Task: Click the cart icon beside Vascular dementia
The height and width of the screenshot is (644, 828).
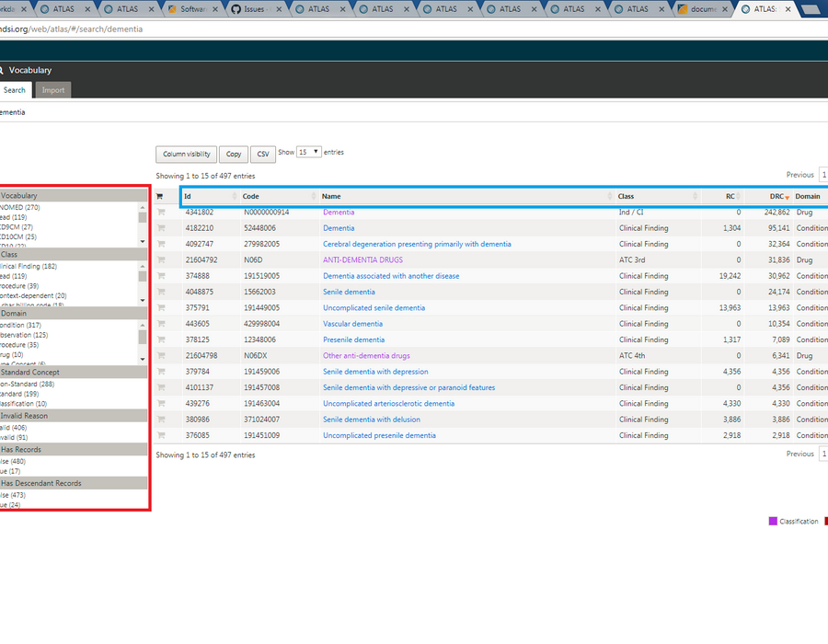Action: coord(161,324)
